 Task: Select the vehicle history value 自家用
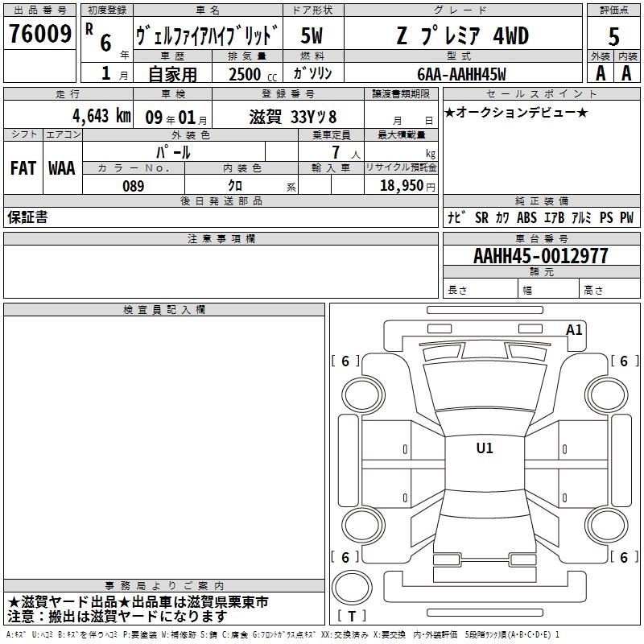(x=172, y=74)
